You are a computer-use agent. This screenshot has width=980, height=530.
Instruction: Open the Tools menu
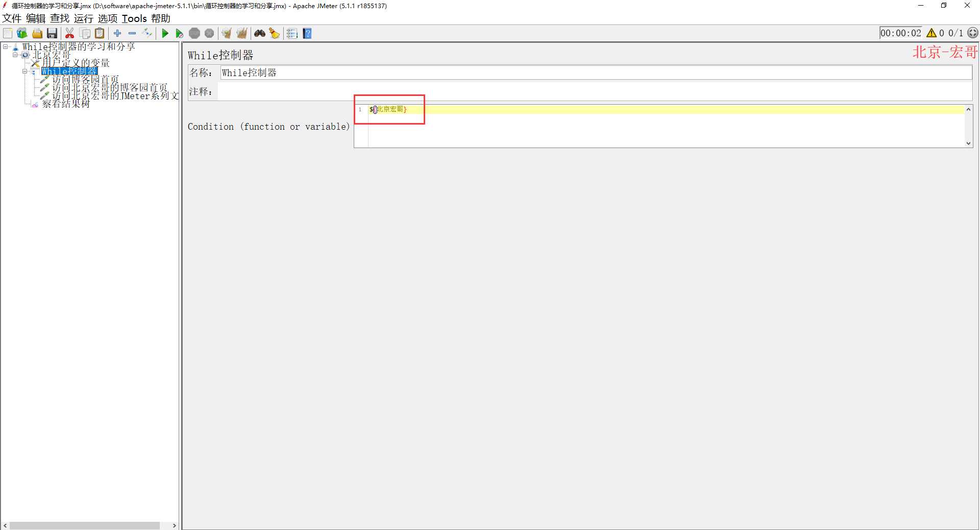click(134, 18)
